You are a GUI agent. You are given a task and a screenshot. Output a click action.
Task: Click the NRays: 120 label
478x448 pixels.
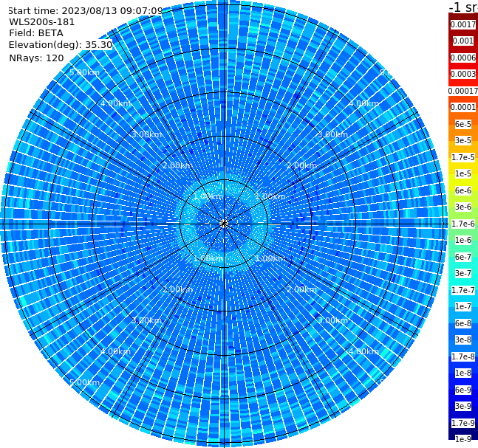coord(36,58)
